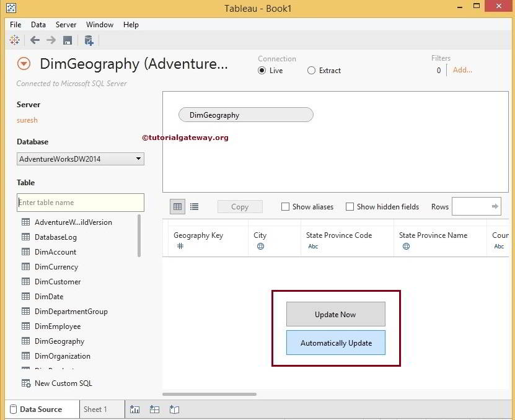Click the new worksheet icon
Screen dimensions: 515x420
tap(135, 409)
